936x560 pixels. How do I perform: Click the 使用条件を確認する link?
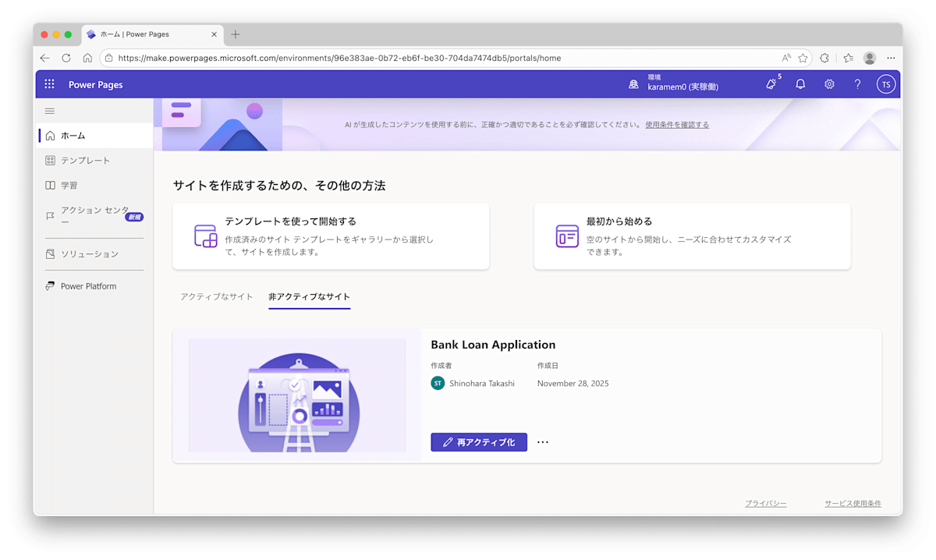pyautogui.click(x=677, y=125)
